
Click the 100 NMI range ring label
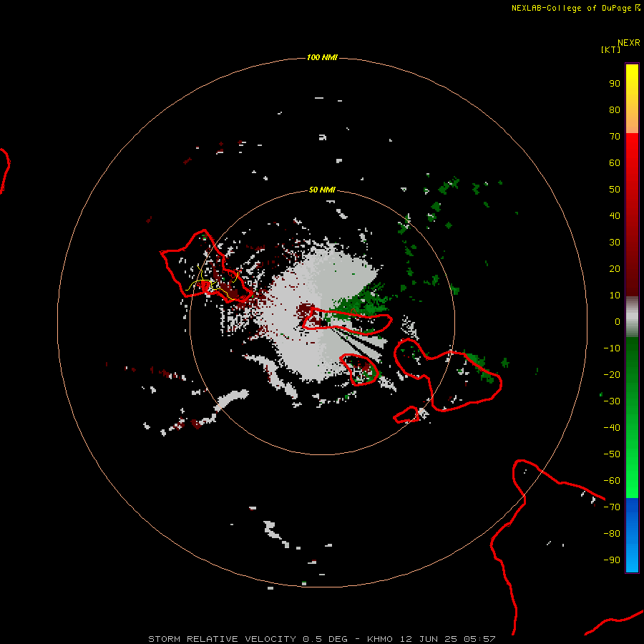322,57
